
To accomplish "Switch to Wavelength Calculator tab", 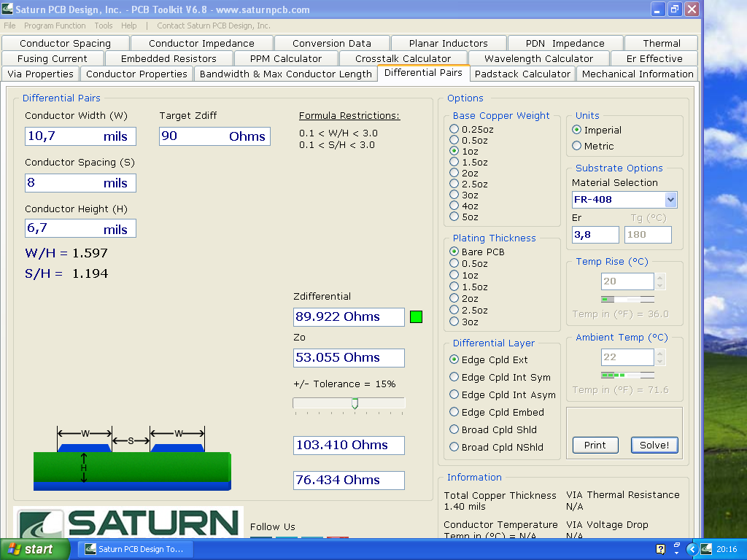I will tap(538, 58).
